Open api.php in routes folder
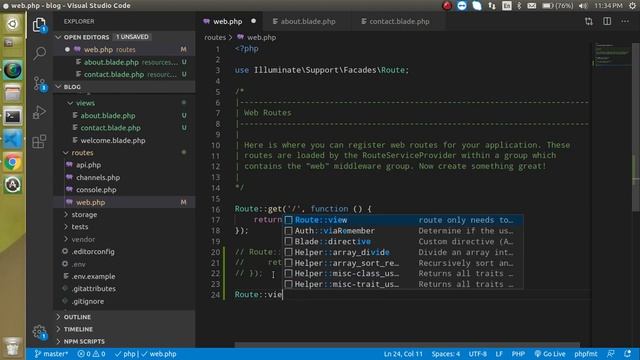640x360 pixels. coord(124,165)
